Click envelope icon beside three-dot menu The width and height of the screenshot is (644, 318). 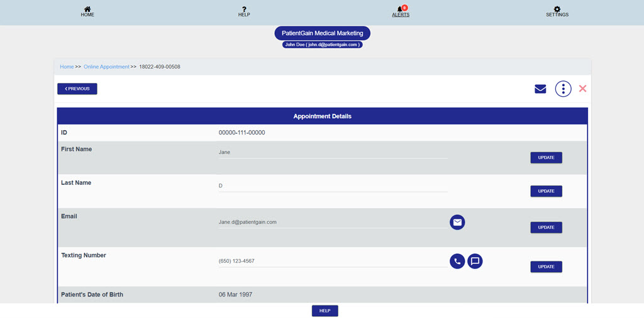point(540,89)
